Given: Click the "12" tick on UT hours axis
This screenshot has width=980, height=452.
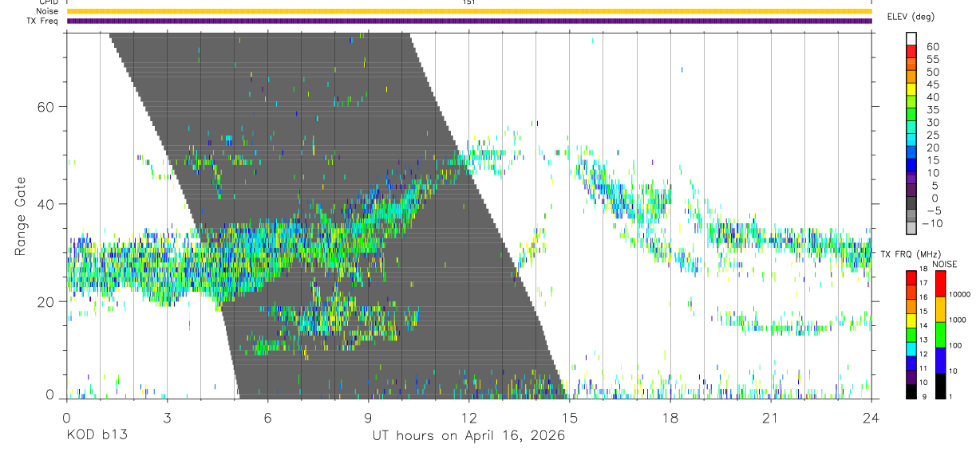Looking at the screenshot, I should coord(468,417).
